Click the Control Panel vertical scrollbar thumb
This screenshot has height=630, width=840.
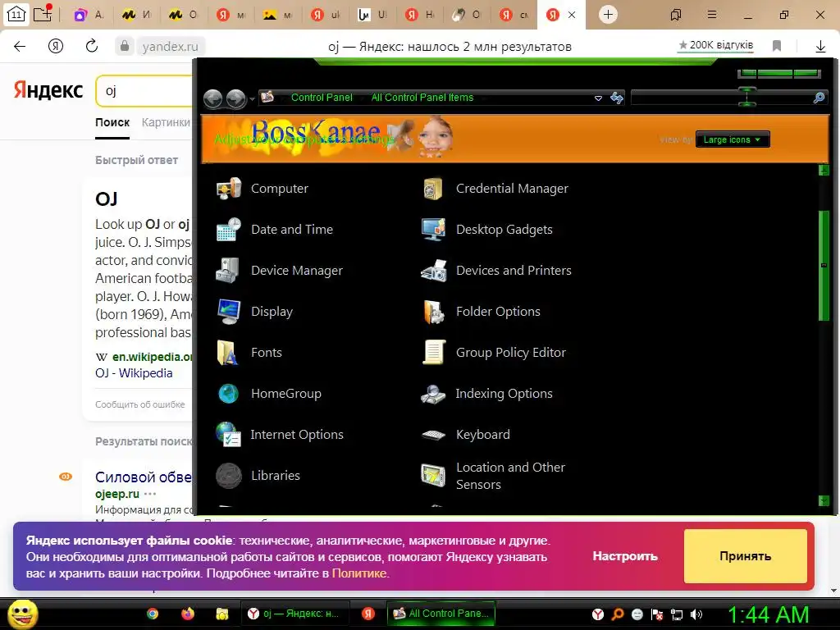(x=824, y=265)
